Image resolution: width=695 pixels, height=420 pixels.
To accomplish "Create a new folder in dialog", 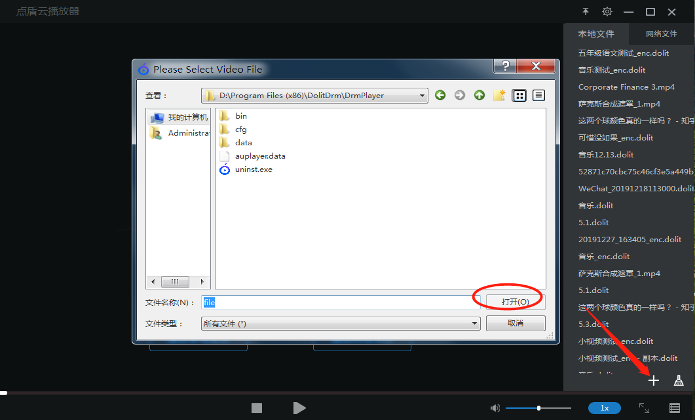I will point(498,95).
